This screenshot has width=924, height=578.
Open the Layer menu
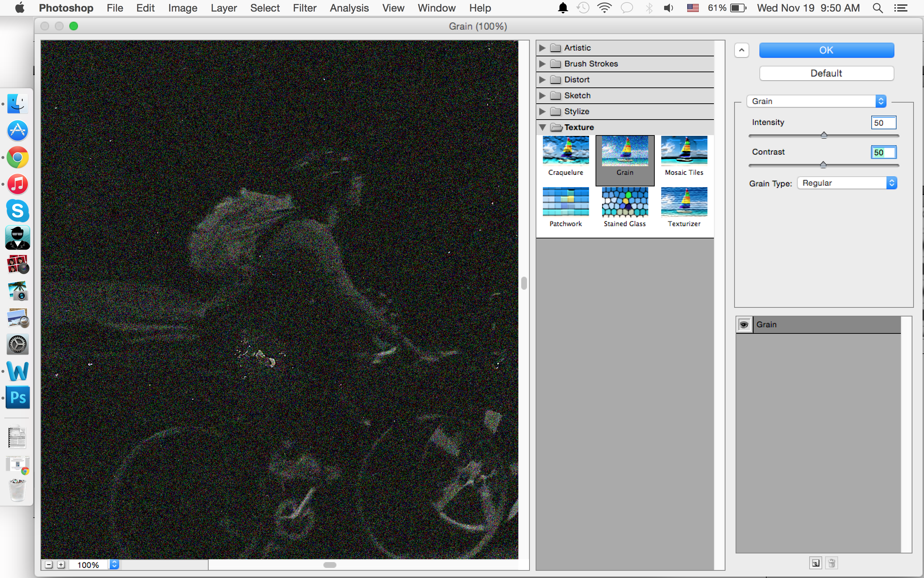tap(224, 8)
